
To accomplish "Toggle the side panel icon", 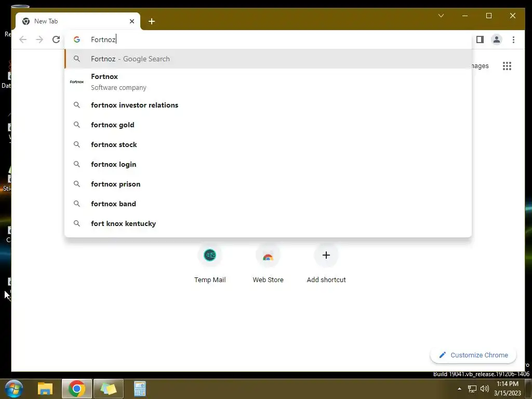I will pyautogui.click(x=480, y=39).
